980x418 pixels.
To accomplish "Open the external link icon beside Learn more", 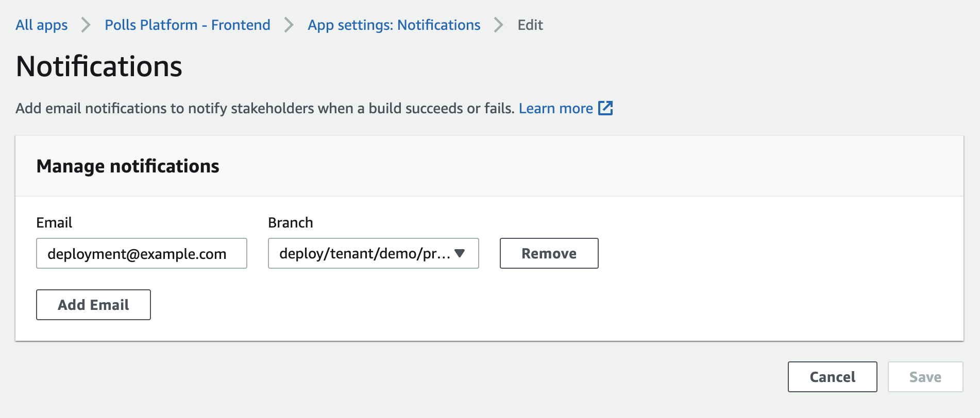I will [605, 108].
